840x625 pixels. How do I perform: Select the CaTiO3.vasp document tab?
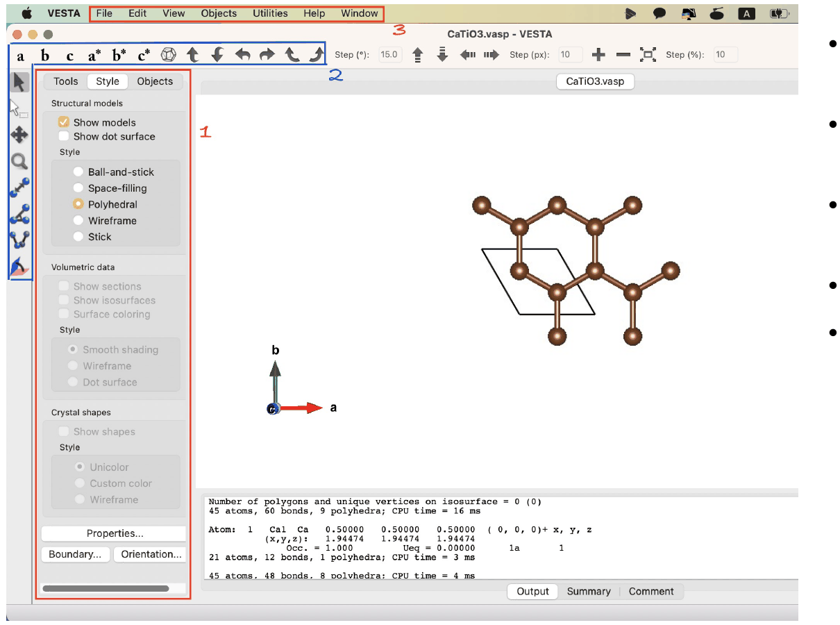(x=595, y=81)
